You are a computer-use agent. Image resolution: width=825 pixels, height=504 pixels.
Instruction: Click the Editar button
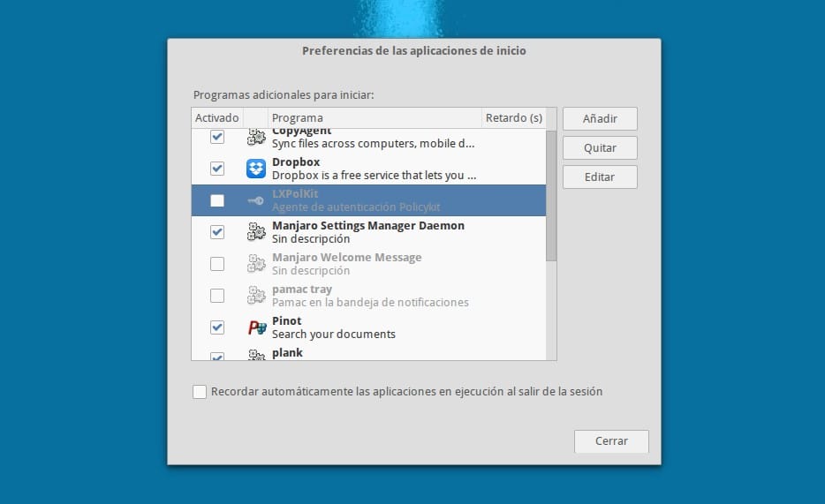(600, 177)
